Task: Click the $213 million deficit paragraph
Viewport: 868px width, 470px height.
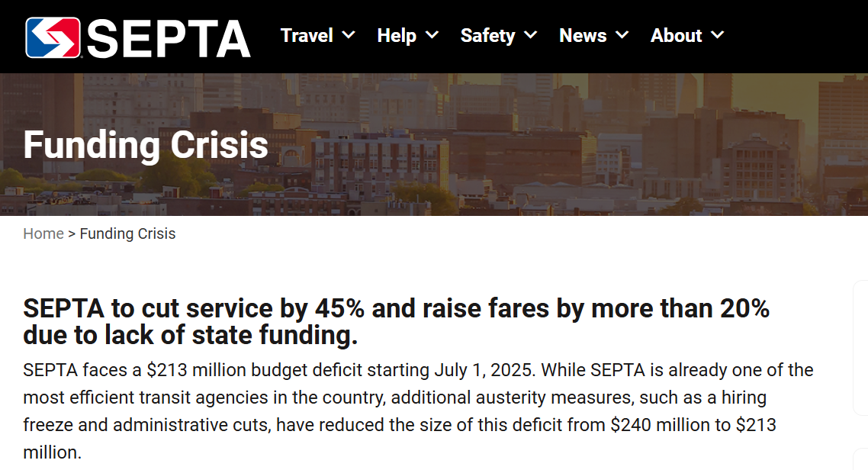Action: tap(418, 410)
